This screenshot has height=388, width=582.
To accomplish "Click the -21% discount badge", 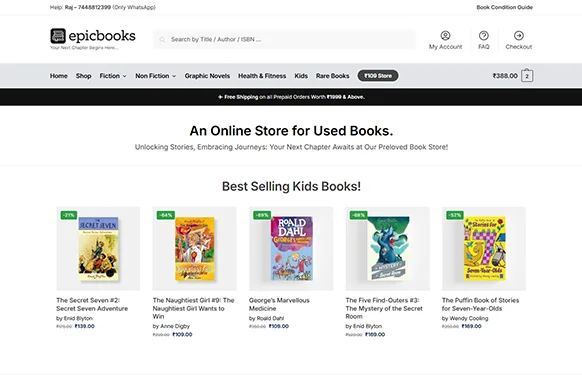I will [x=69, y=215].
